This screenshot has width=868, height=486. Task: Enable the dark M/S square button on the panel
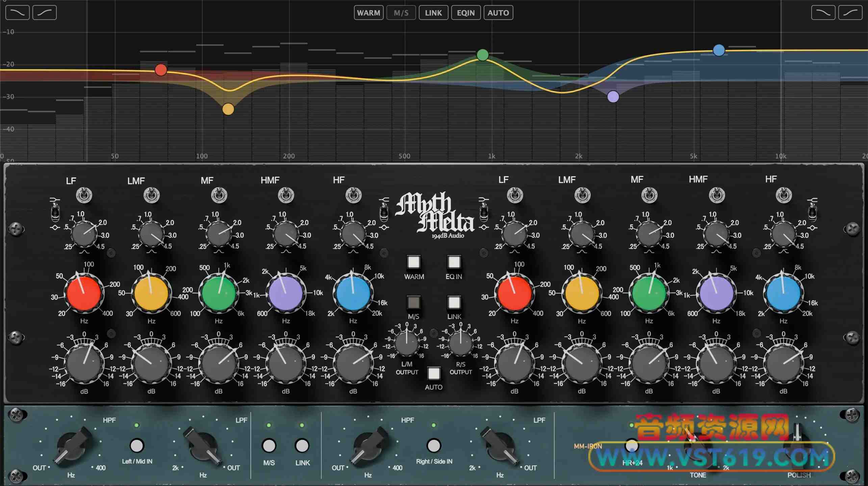pos(414,302)
